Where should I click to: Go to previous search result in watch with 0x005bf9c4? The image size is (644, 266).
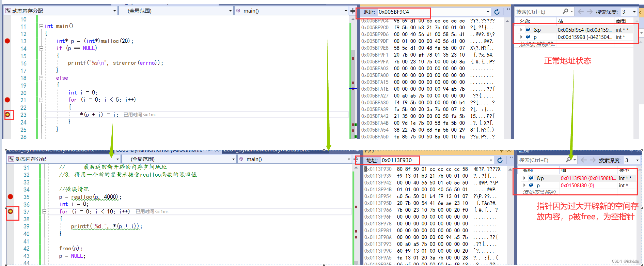tap(581, 12)
